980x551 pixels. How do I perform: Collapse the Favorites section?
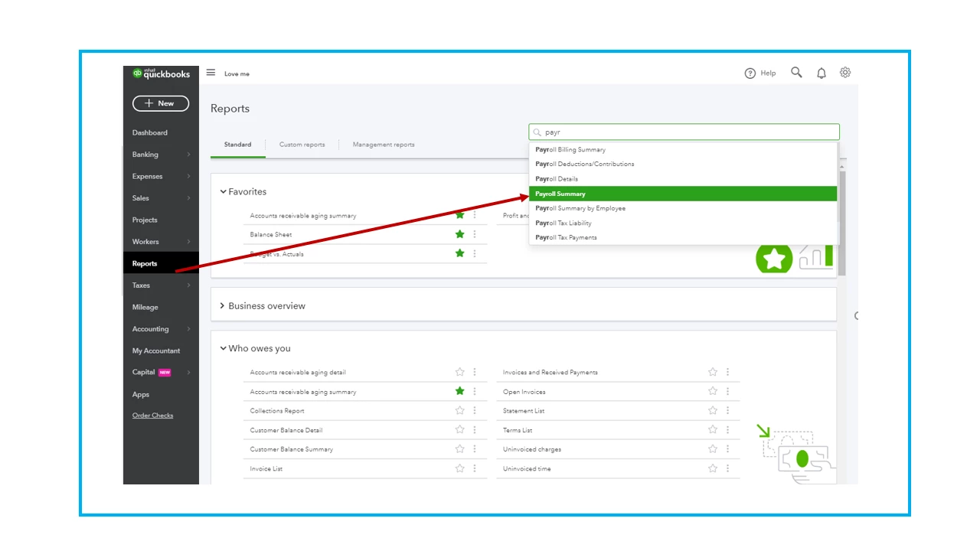click(x=223, y=192)
